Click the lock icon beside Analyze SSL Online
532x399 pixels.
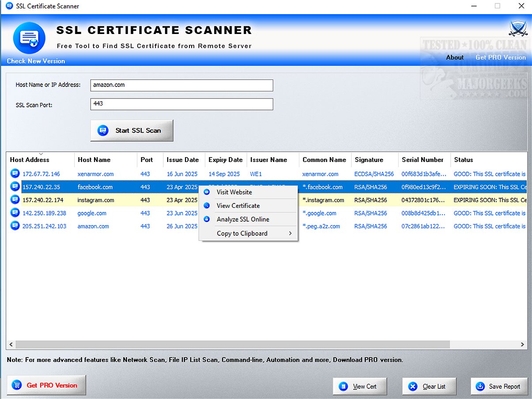coord(207,219)
